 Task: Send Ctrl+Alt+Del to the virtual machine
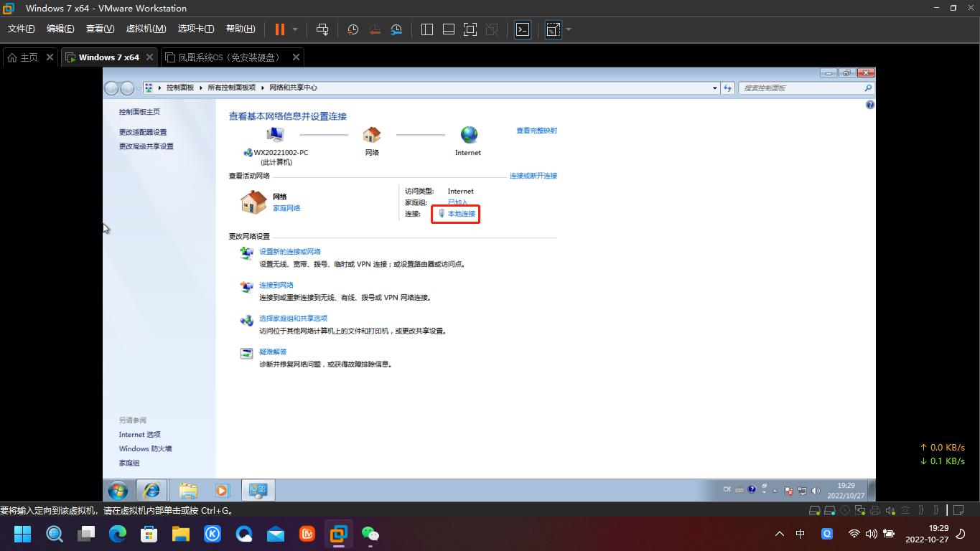[x=322, y=29]
